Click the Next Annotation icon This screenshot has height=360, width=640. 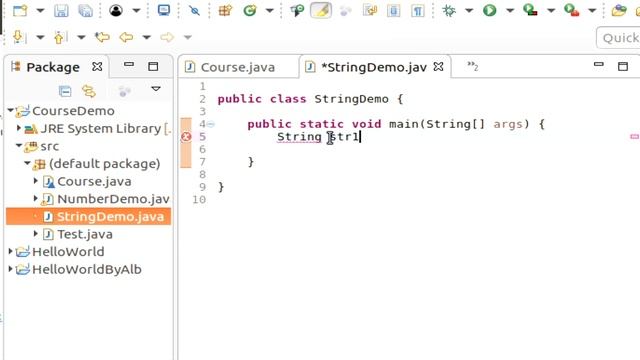[19, 37]
